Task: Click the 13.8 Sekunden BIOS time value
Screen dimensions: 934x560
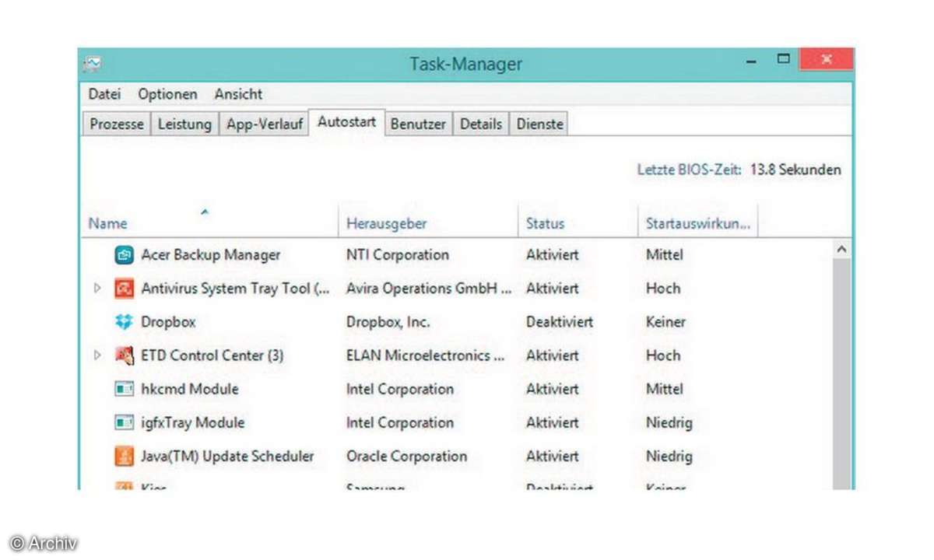Action: coord(795,169)
